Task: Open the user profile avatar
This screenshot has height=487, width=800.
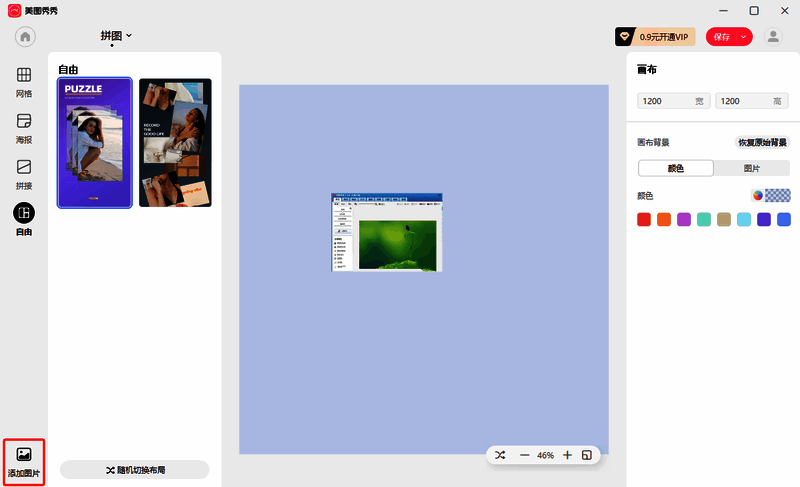Action: coord(773,36)
